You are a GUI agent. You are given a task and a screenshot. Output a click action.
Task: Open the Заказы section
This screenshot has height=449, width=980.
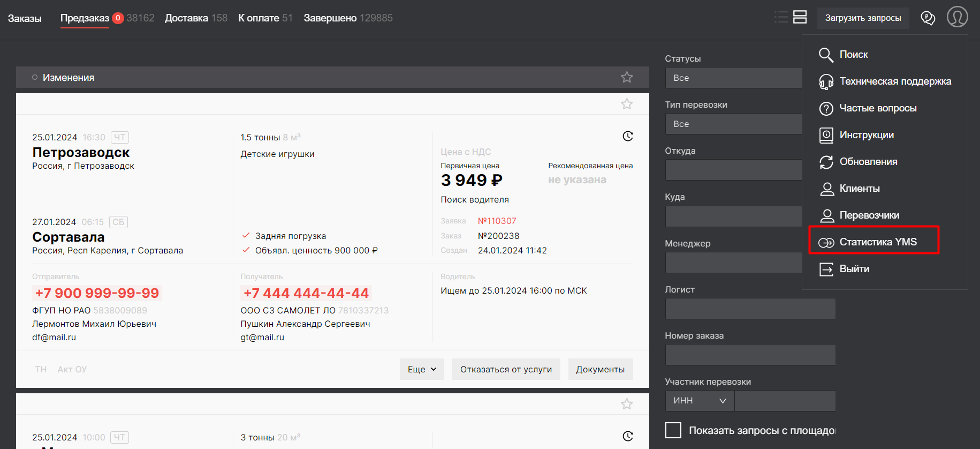point(25,18)
